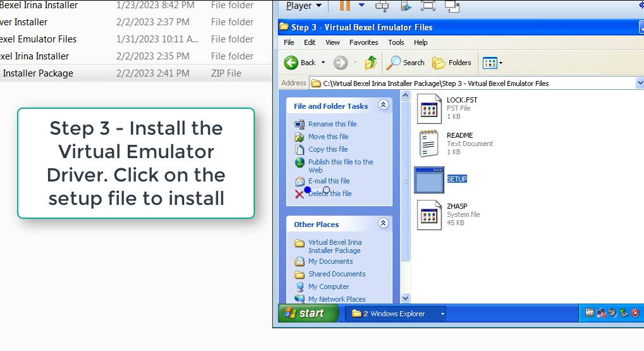Open the Back history dropdown arrow
This screenshot has height=351, width=644.
pyautogui.click(x=323, y=63)
